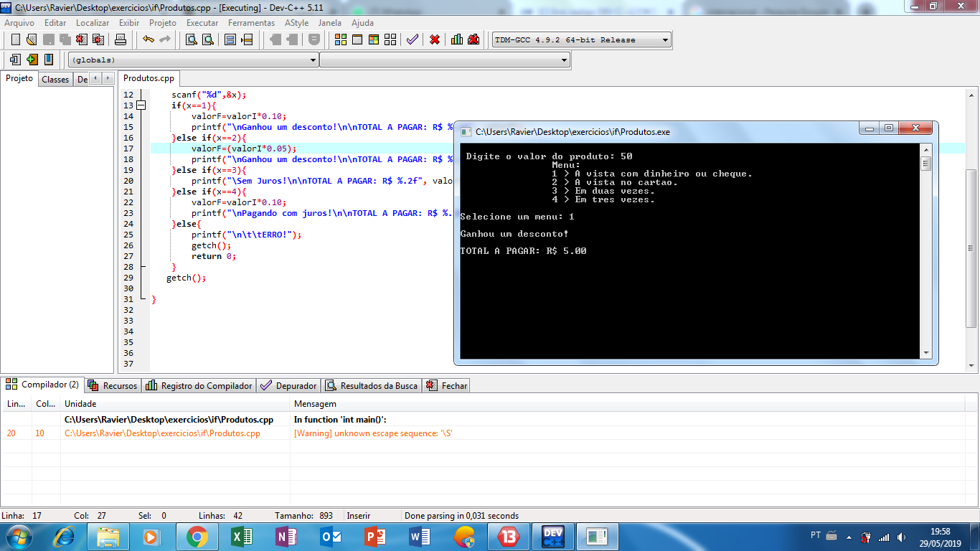Click the Delete Profiling Information icon
Screen dimensions: 980x551
(x=473, y=39)
